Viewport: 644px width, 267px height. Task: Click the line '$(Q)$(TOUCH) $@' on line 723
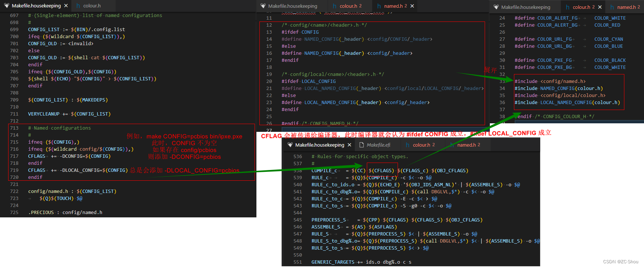(x=61, y=198)
